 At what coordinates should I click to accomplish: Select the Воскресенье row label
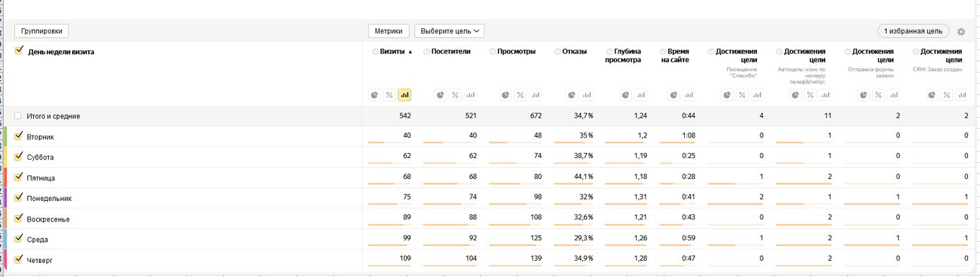tap(48, 219)
